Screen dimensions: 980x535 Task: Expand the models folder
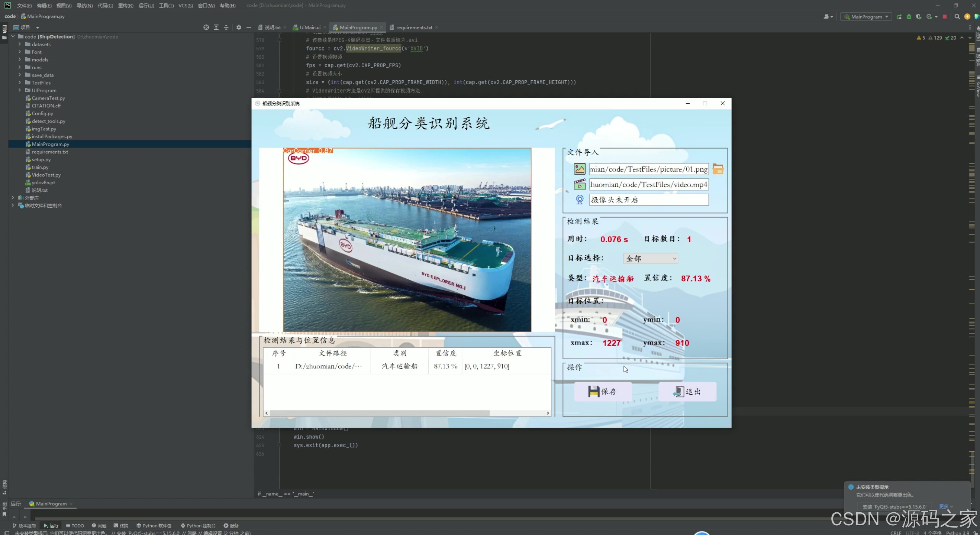20,60
